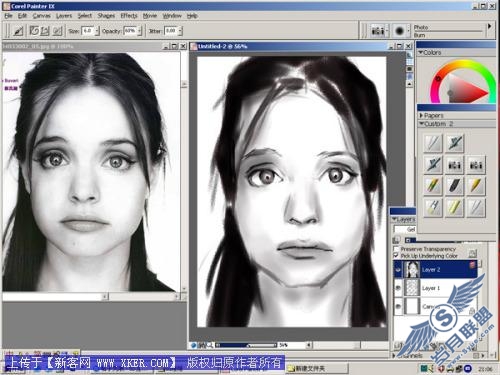Collapse the Custom 2 palette
The image size is (500, 375).
tap(421, 124)
